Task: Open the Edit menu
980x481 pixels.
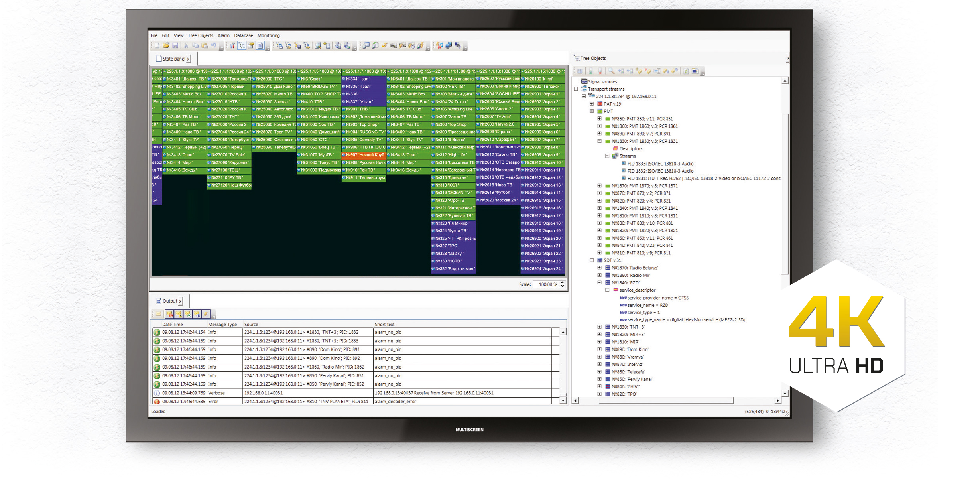Action: click(166, 35)
